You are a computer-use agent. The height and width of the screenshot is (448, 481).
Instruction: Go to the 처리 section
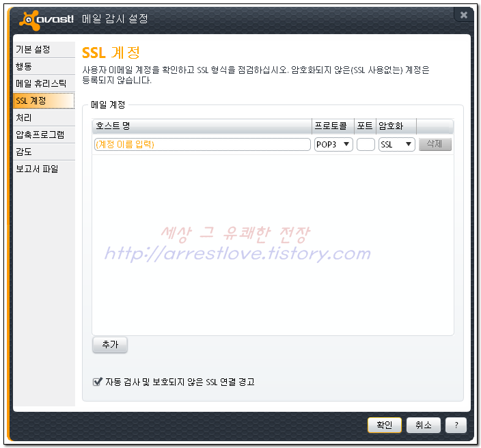44,117
